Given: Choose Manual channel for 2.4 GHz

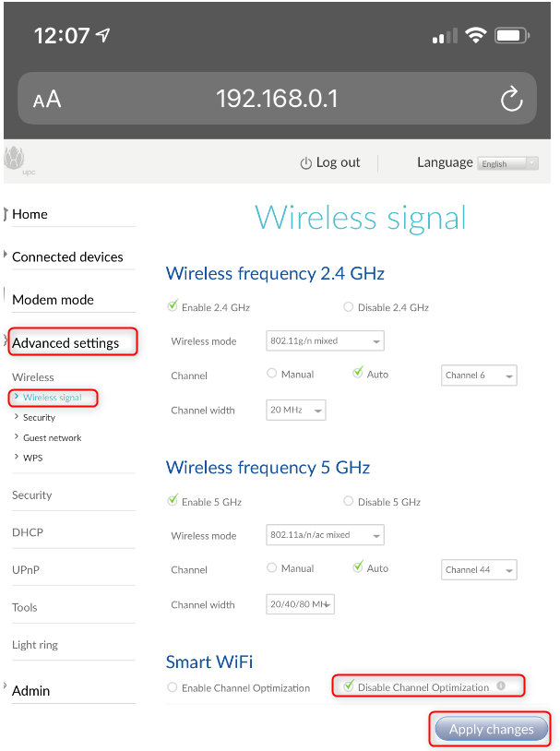Looking at the screenshot, I should [x=272, y=374].
